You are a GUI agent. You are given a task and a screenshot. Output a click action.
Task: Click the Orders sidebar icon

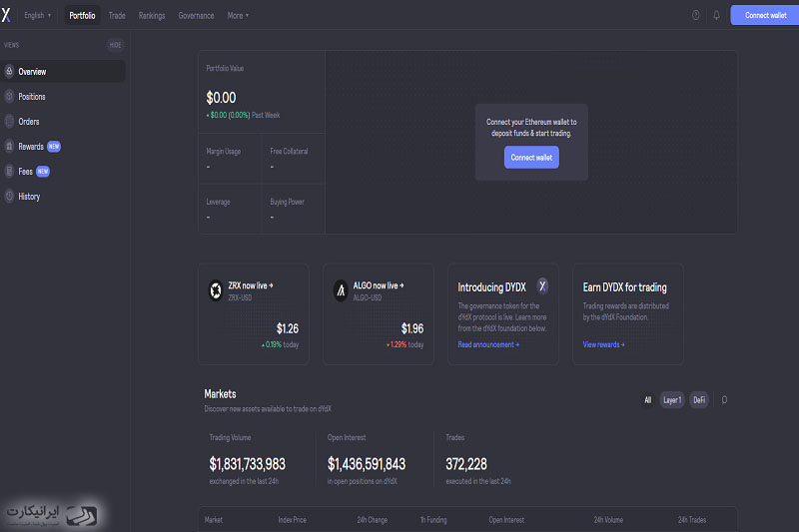[x=9, y=121]
